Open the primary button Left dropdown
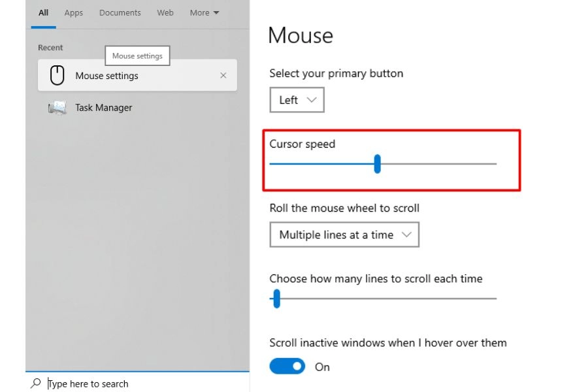This screenshot has width=588, height=392. 297,100
